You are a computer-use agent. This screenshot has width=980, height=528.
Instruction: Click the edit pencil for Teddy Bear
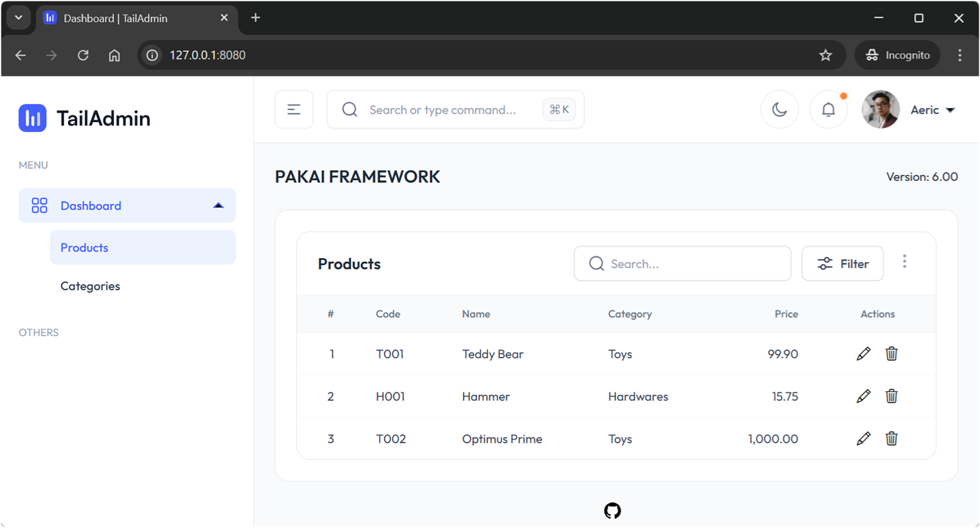pyautogui.click(x=863, y=354)
